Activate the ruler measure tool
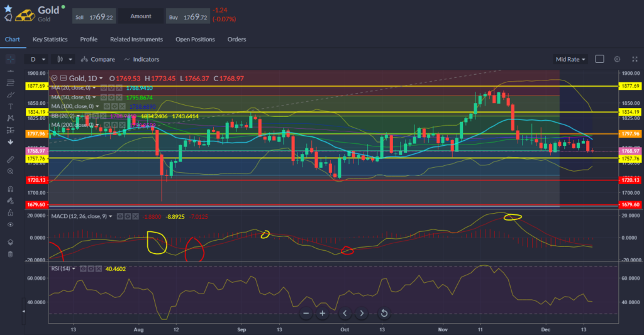644x335 pixels. click(10, 158)
